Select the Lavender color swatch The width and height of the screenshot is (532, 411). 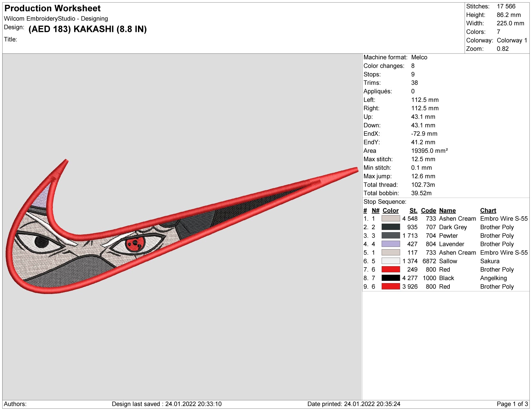coord(390,244)
